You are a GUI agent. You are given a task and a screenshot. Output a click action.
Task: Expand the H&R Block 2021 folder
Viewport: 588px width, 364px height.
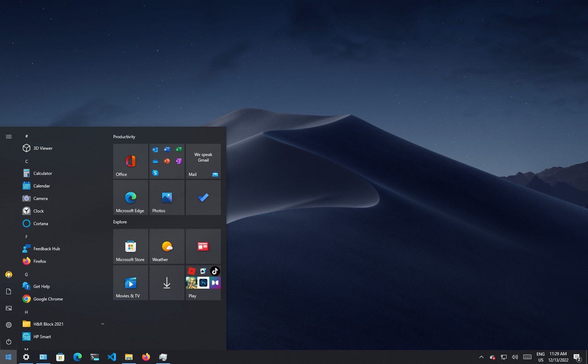point(102,324)
